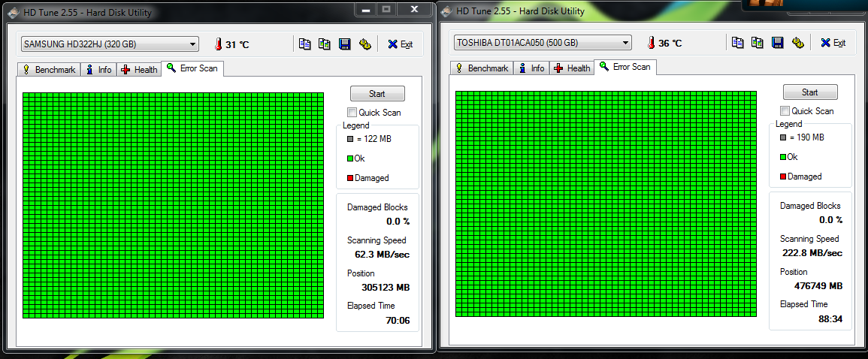Copy info to clipboard in Samsung window
The height and width of the screenshot is (359, 868).
point(304,44)
